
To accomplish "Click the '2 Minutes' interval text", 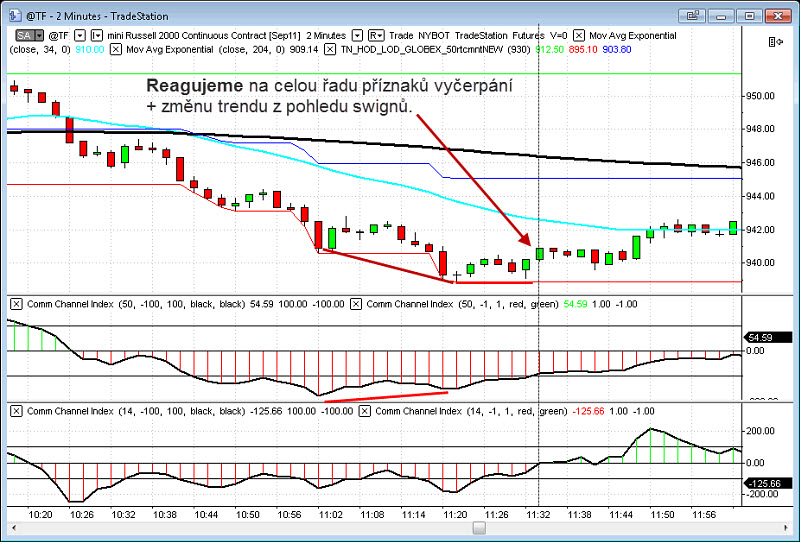I will coord(326,36).
